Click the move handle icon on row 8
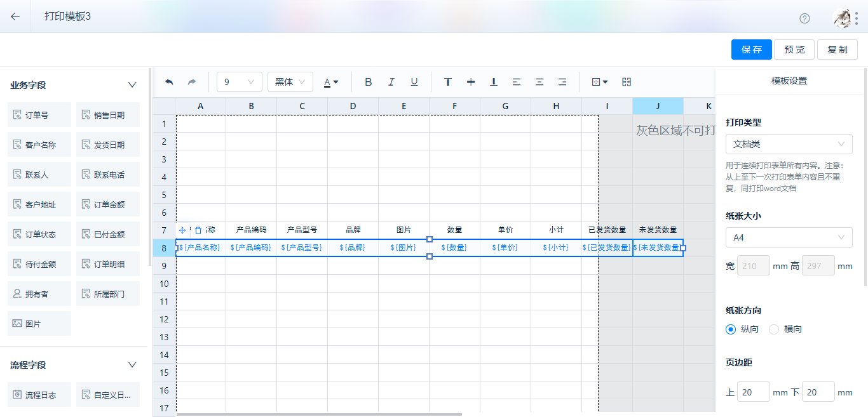The width and height of the screenshot is (868, 417). [182, 230]
